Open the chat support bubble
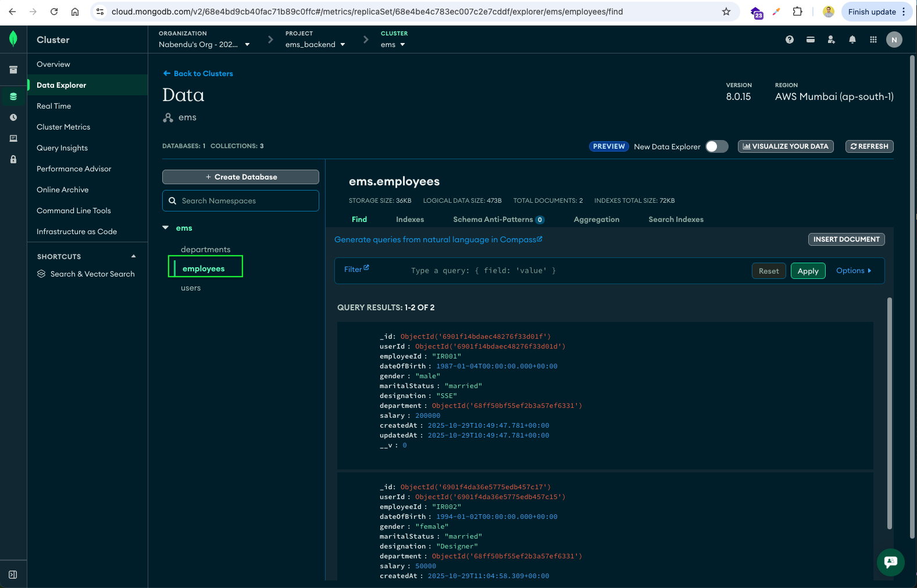This screenshot has width=917, height=588. tap(891, 562)
